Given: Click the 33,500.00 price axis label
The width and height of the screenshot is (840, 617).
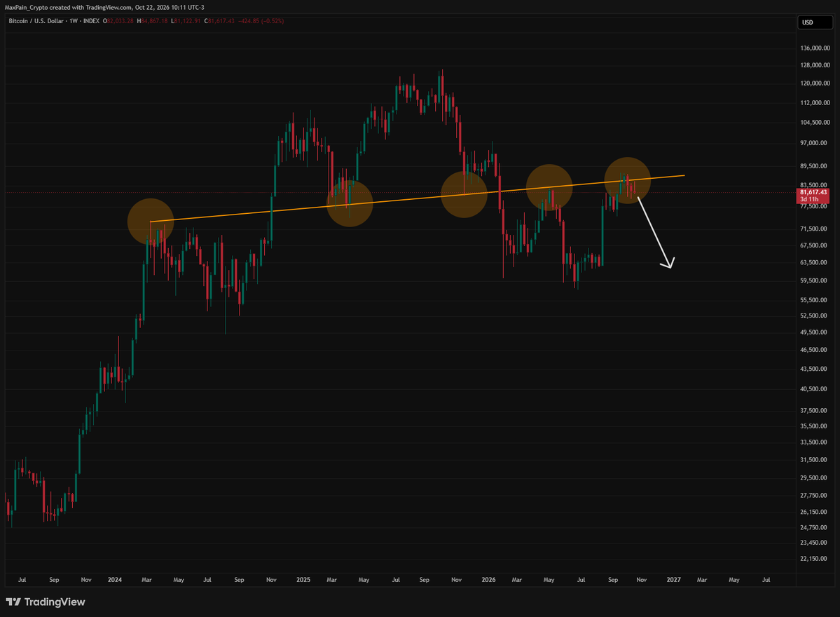Looking at the screenshot, I should (815, 442).
